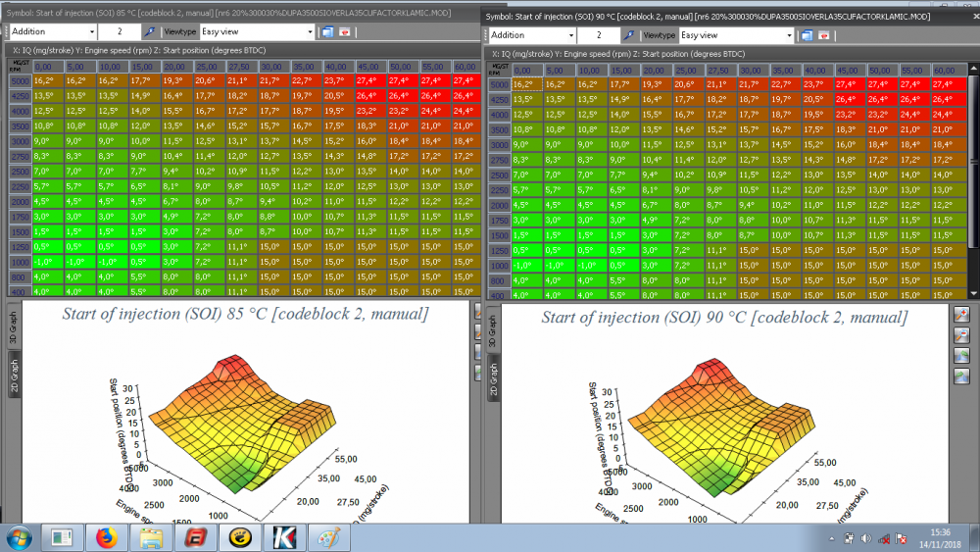Click the K application icon in the taskbar
The image size is (980, 552).
coord(284,537)
